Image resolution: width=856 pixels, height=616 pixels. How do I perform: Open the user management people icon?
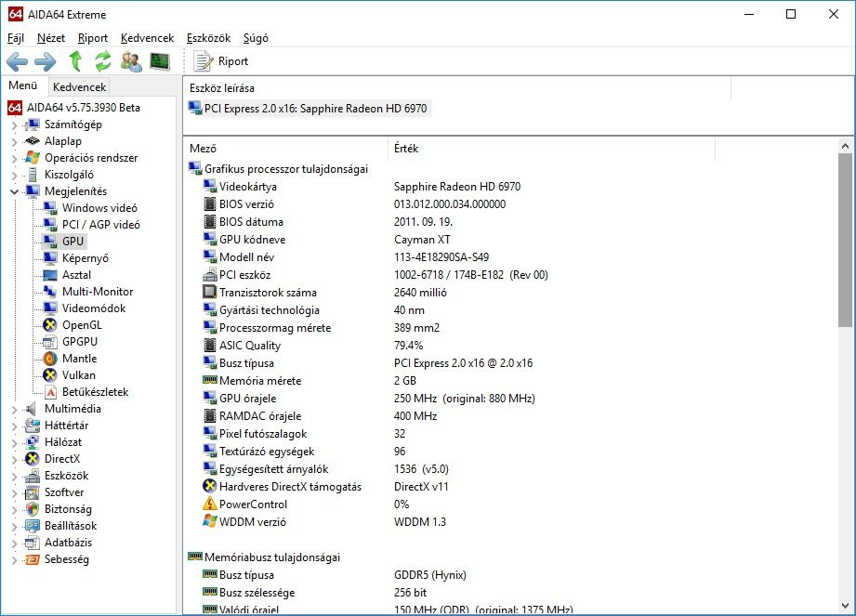click(131, 61)
